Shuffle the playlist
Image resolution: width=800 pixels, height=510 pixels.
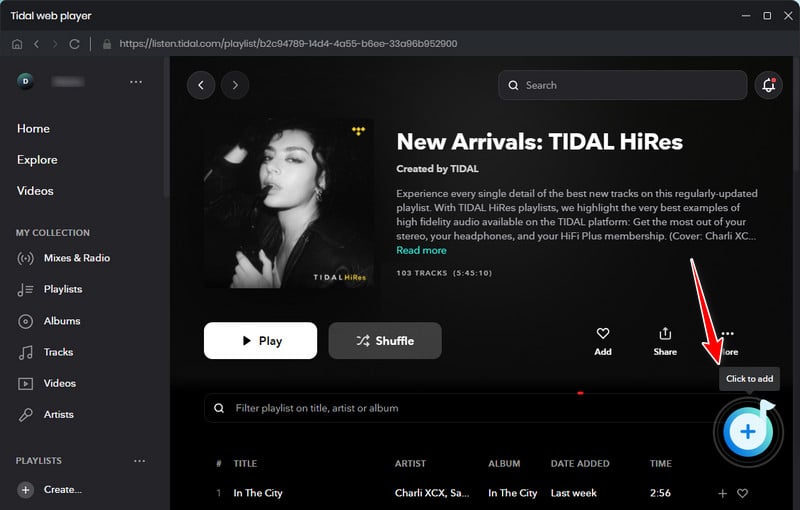click(385, 341)
